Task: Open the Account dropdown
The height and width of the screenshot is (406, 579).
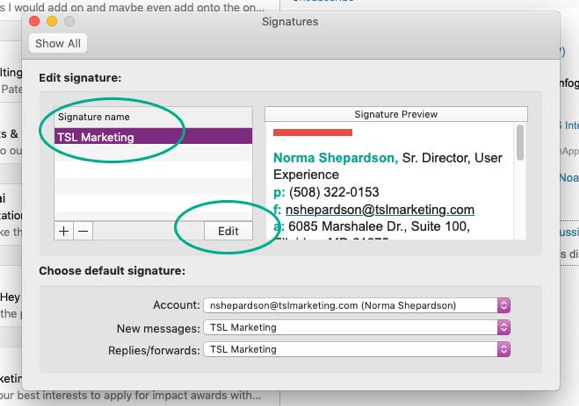Action: pos(357,306)
